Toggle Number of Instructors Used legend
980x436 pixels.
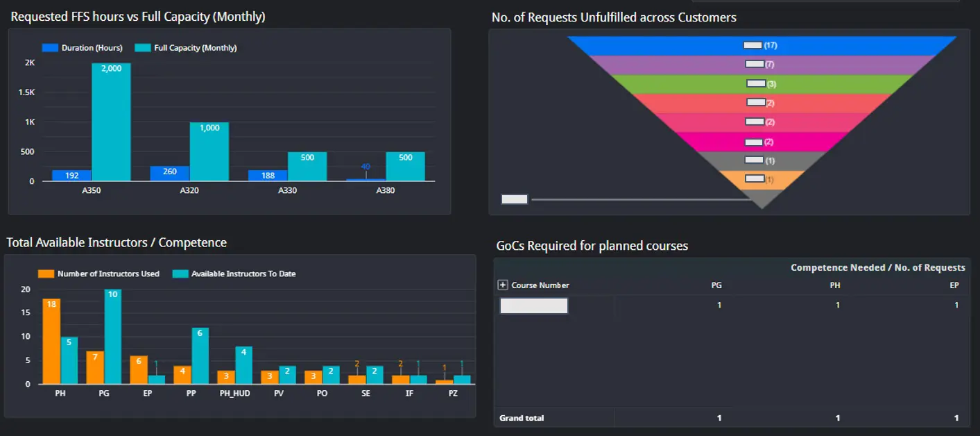pyautogui.click(x=46, y=274)
